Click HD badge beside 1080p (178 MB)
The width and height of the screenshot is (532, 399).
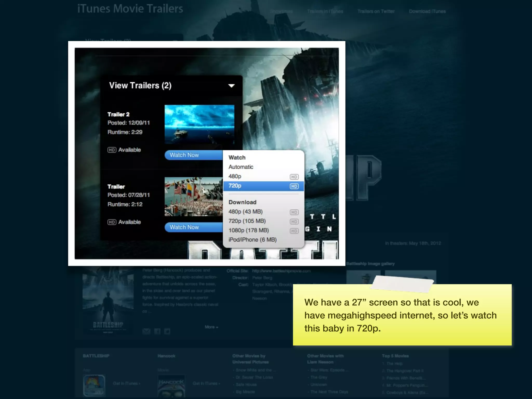pos(294,231)
